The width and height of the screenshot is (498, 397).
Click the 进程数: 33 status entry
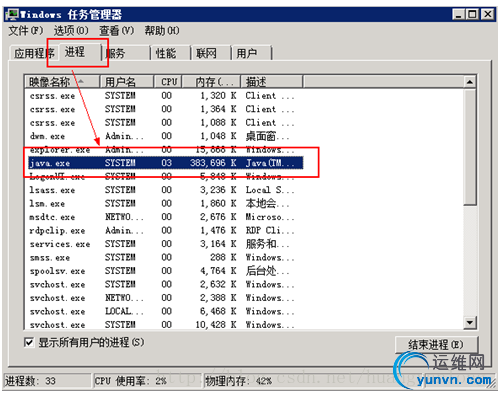(47, 381)
